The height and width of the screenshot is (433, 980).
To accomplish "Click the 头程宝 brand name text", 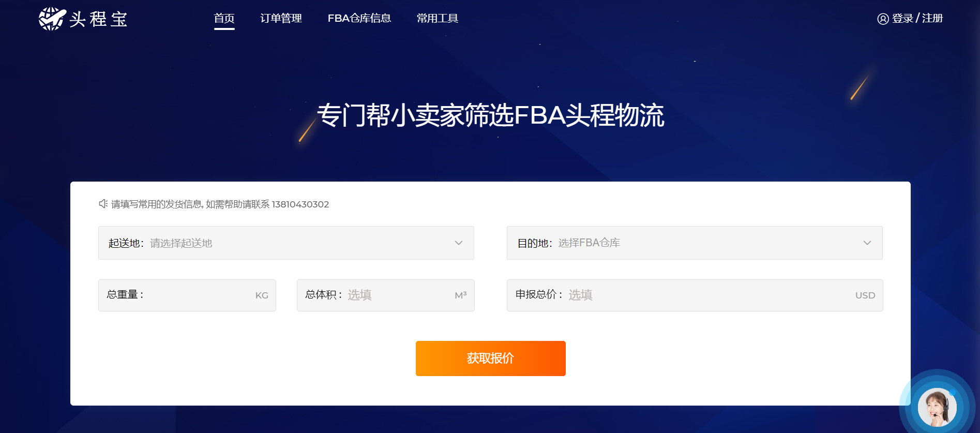I will coord(98,19).
